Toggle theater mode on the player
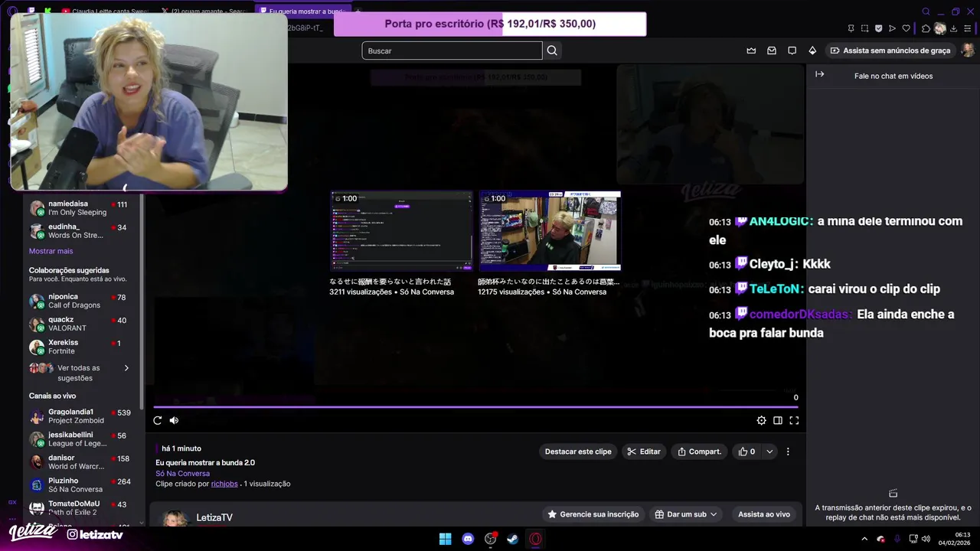Image resolution: width=980 pixels, height=551 pixels. click(x=778, y=420)
